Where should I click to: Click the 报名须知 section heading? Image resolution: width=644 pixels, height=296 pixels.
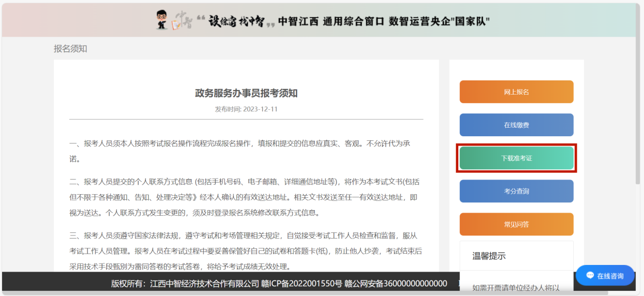tap(70, 49)
